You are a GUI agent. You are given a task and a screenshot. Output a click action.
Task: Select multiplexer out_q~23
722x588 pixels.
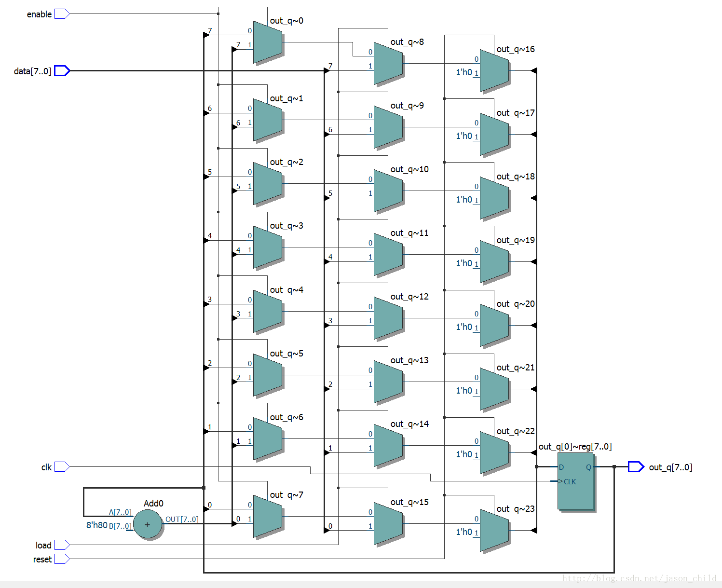494,531
